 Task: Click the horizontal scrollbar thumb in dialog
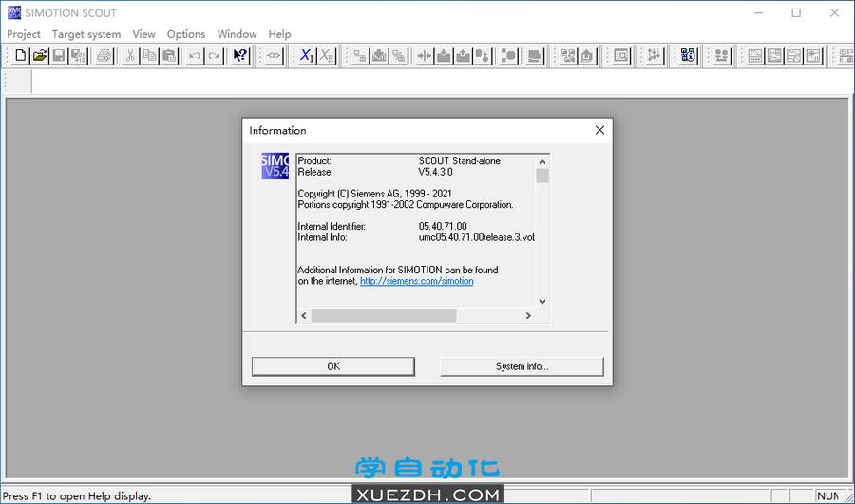[x=384, y=315]
